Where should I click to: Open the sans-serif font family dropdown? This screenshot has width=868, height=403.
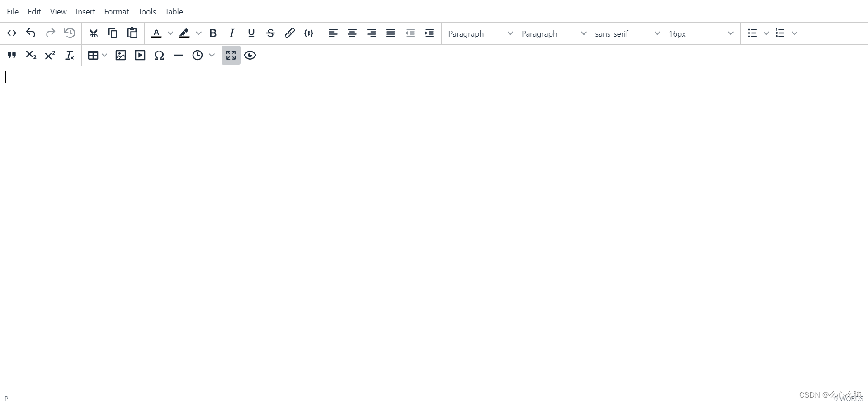(x=627, y=33)
